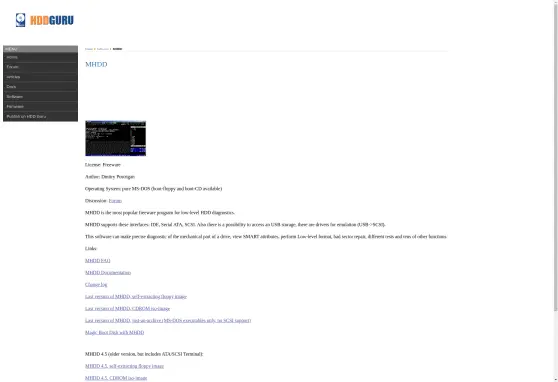
Task: Follow the Discussion Forum link
Action: [115, 201]
